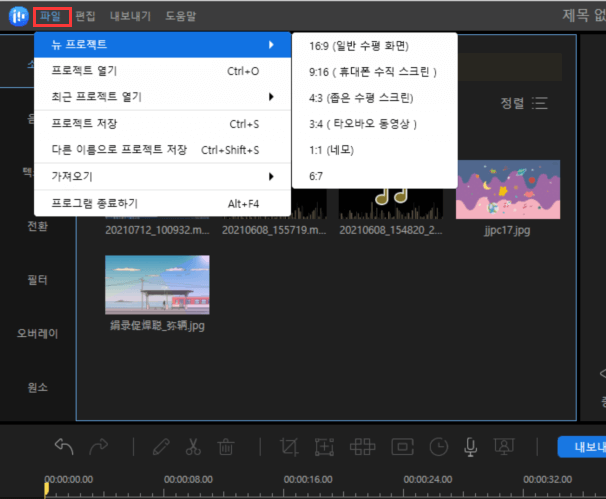This screenshot has height=499, width=606.
Task: Choose 프로그램 종료하기 entry
Action: click(x=162, y=203)
